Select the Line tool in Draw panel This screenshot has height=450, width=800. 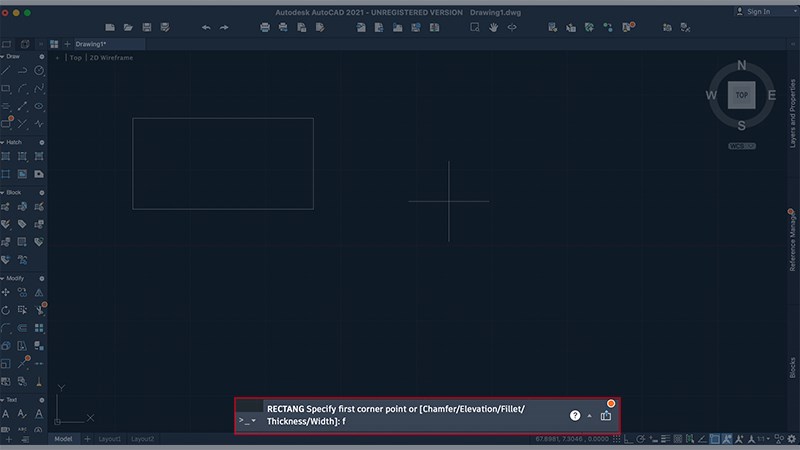(x=6, y=71)
